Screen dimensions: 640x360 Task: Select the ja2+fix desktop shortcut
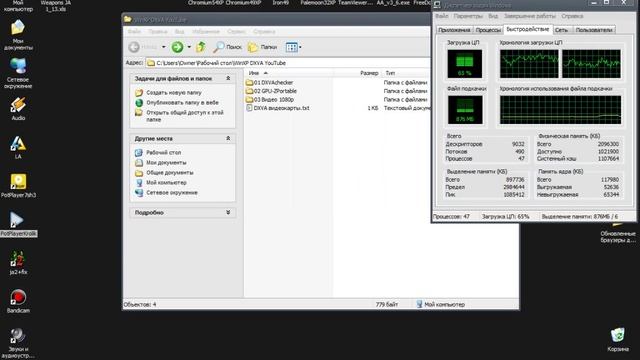[x=18, y=262]
